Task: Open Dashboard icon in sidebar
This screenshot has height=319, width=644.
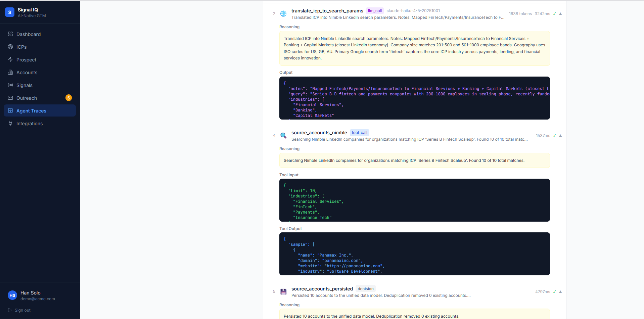Action: coord(10,34)
